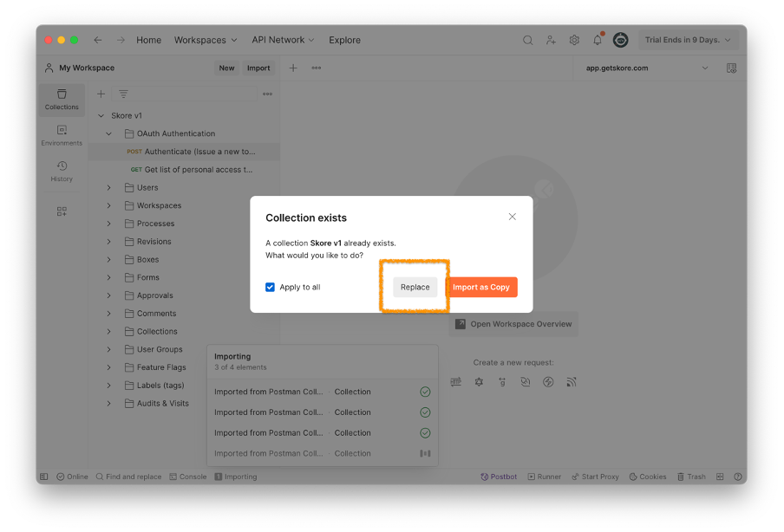The width and height of the screenshot is (784, 532).
Task: Click Open Workspace Overview button
Action: [513, 324]
